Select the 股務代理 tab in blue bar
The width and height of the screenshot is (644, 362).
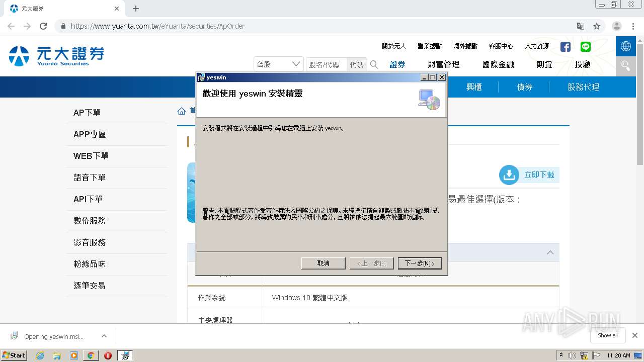pos(584,87)
